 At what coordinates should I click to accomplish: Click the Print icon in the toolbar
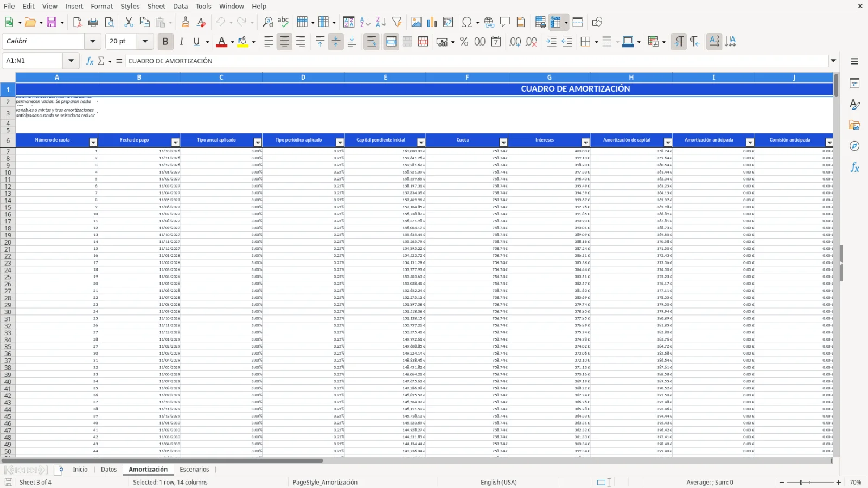point(93,22)
